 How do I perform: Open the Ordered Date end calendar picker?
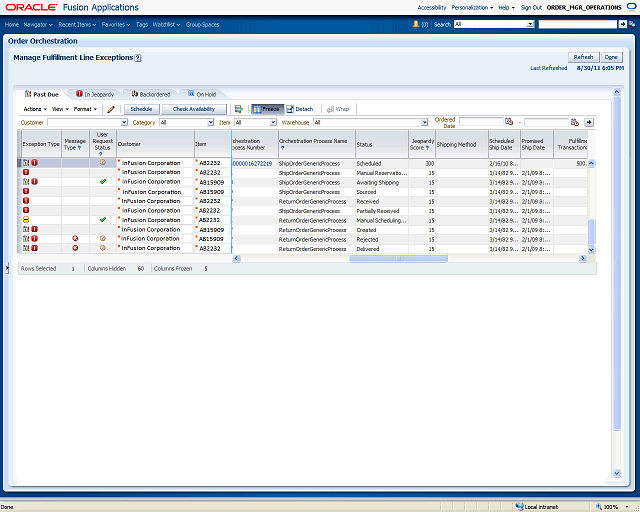tap(574, 122)
